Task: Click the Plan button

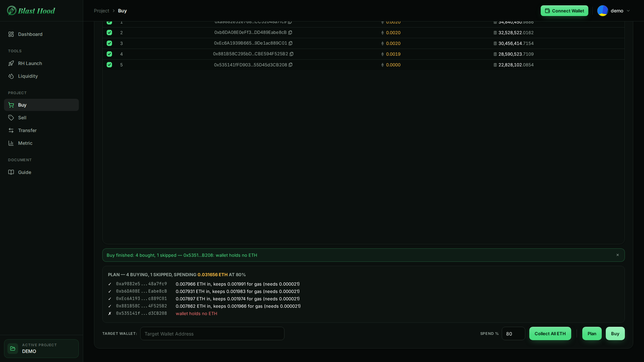Action: [592, 334]
